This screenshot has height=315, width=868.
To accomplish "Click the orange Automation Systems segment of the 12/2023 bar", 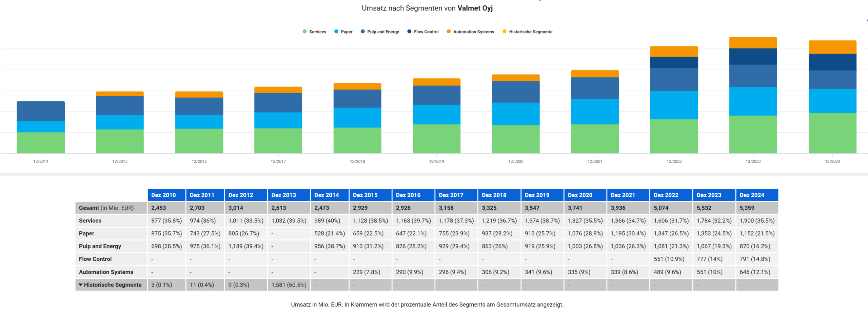I will pos(753,43).
